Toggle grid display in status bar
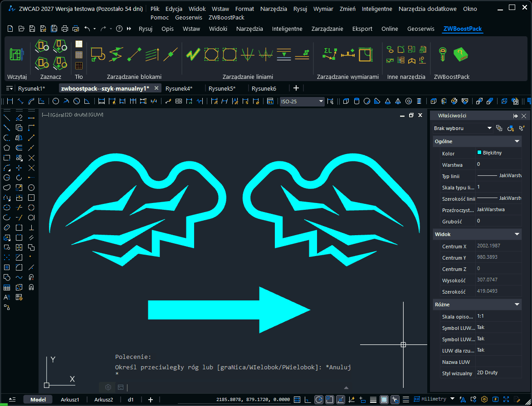The height and width of the screenshot is (406, 532). click(x=297, y=399)
